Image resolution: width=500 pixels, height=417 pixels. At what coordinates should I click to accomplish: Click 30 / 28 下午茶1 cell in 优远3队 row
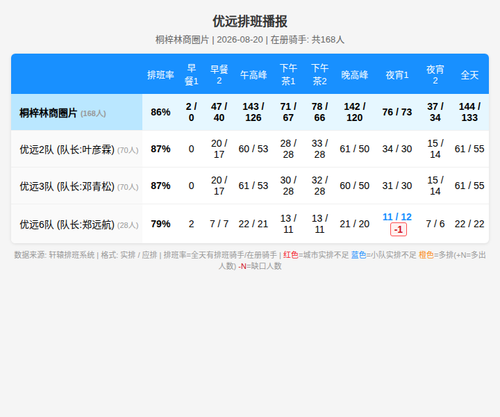coord(288,185)
